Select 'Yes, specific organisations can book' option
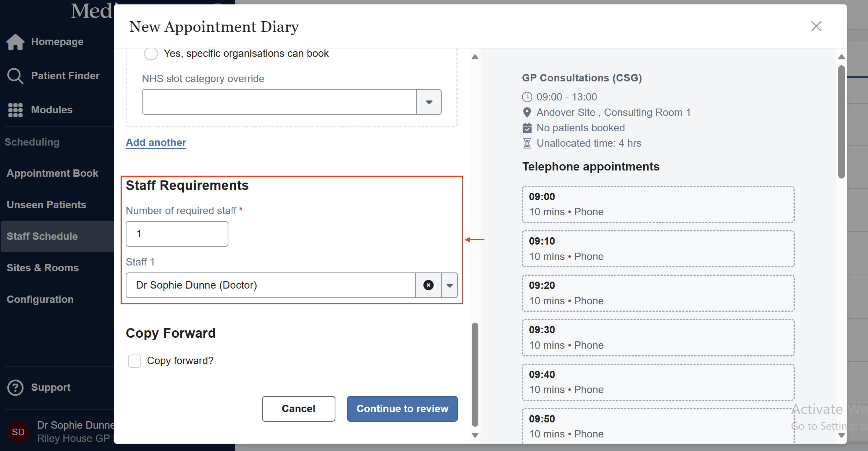This screenshot has height=451, width=868. [x=151, y=54]
